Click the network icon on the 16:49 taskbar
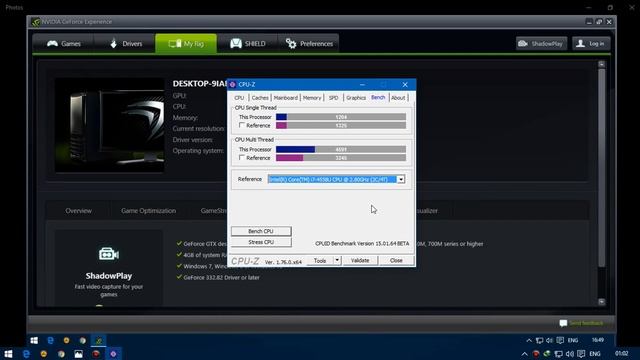Image resolution: width=640 pixels, height=360 pixels. pyautogui.click(x=540, y=340)
